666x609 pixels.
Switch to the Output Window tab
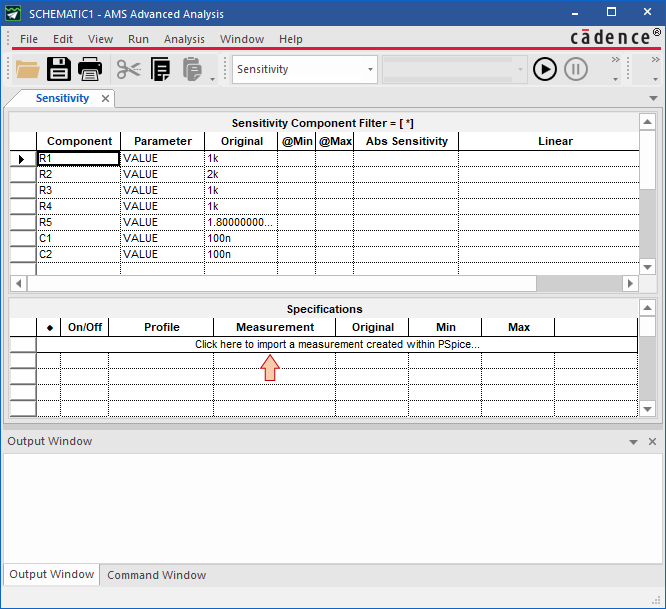(x=51, y=574)
